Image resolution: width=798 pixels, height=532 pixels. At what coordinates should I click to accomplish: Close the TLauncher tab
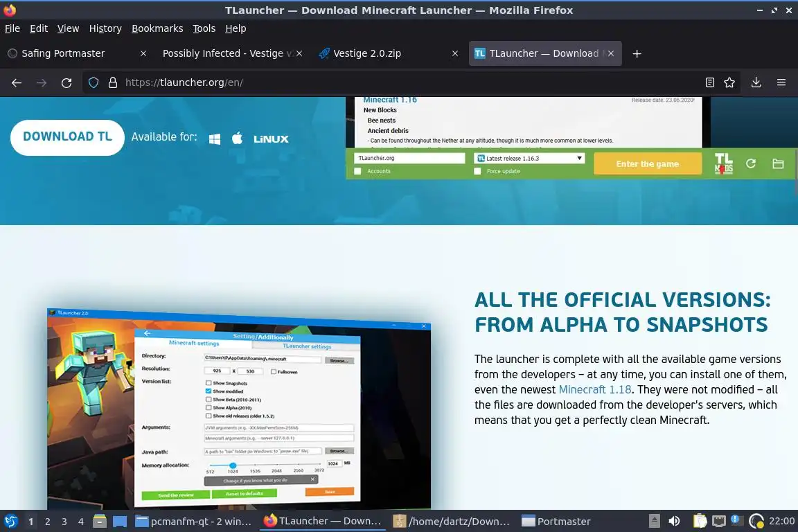click(x=611, y=53)
